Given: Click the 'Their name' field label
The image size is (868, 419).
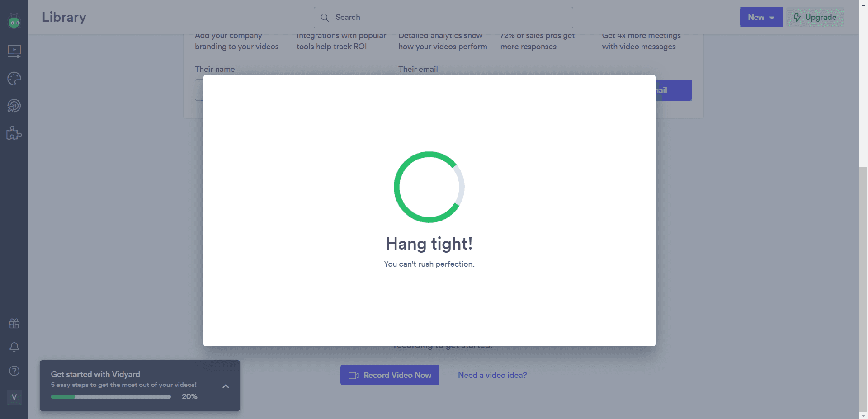Looking at the screenshot, I should tap(215, 69).
